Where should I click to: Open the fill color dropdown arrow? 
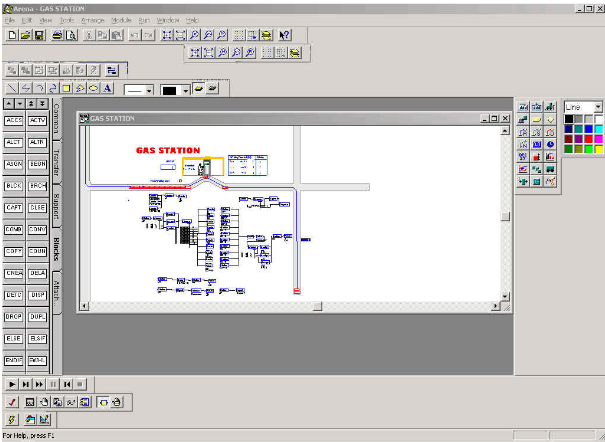coord(186,91)
